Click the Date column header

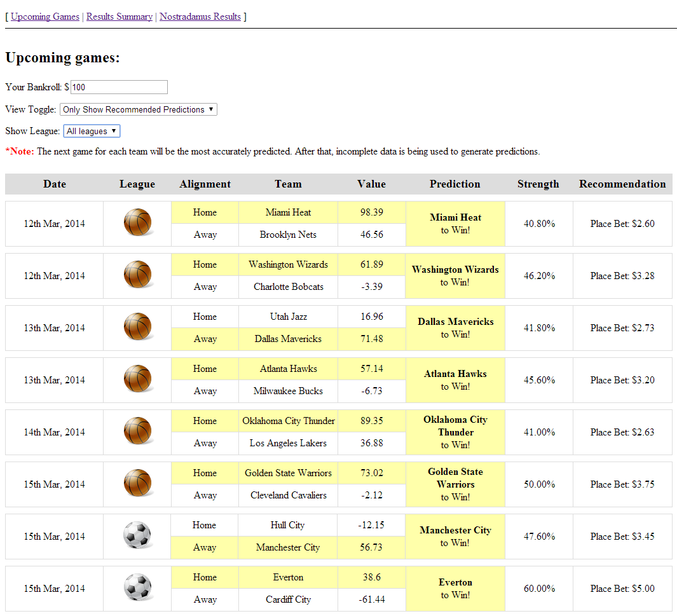[x=55, y=184]
